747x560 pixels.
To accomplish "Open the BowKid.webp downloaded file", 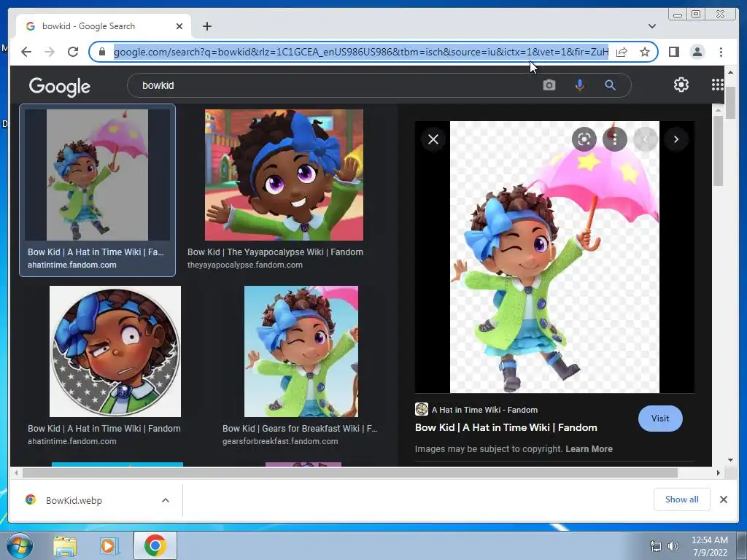I will tap(74, 500).
